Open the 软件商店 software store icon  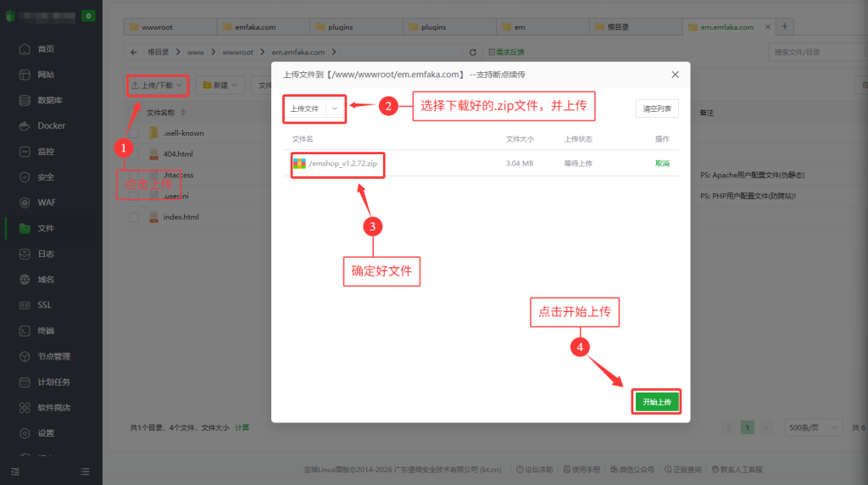(25, 408)
